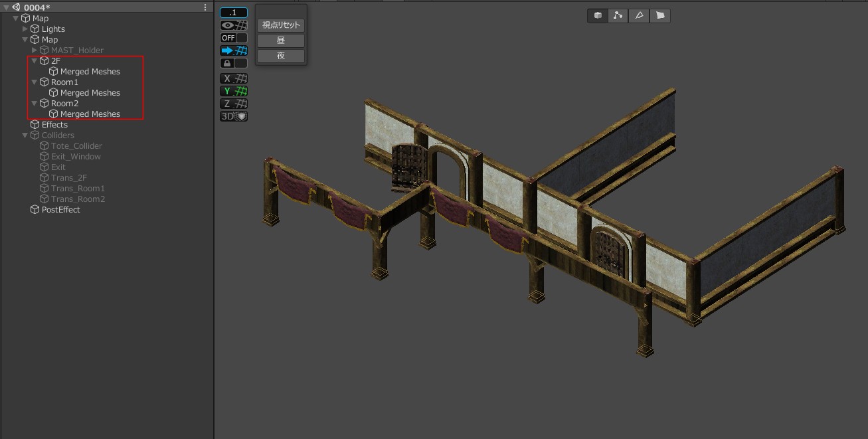The width and height of the screenshot is (868, 439).
Task: Collapse the 2F hierarchy object
Action: pos(35,61)
